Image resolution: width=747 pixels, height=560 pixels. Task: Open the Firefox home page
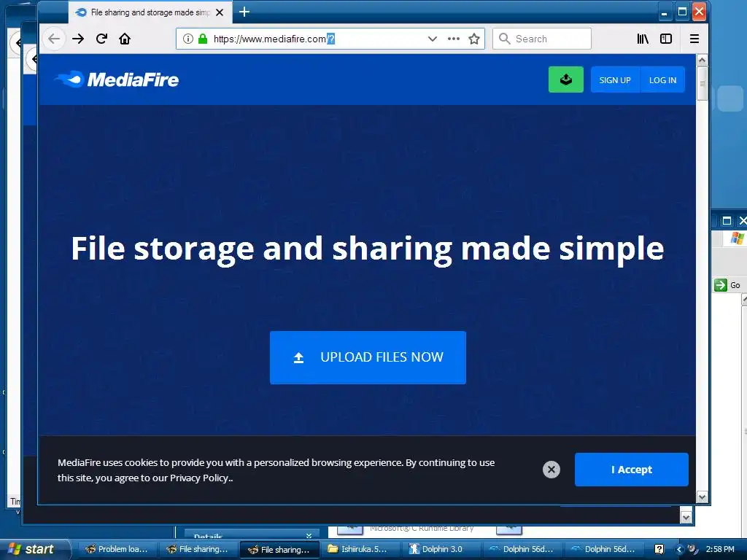pyautogui.click(x=125, y=39)
